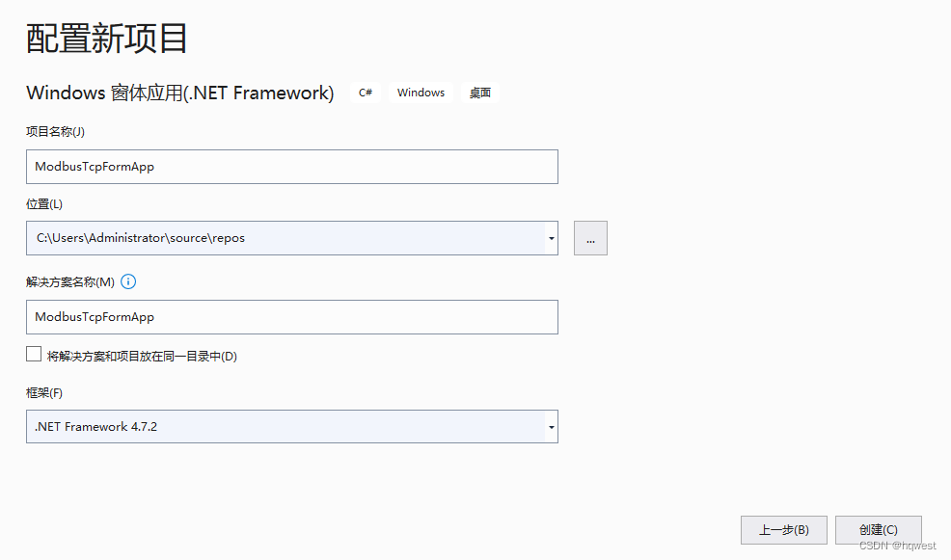
Task: Click the 位置(L) label
Action: pyautogui.click(x=44, y=204)
